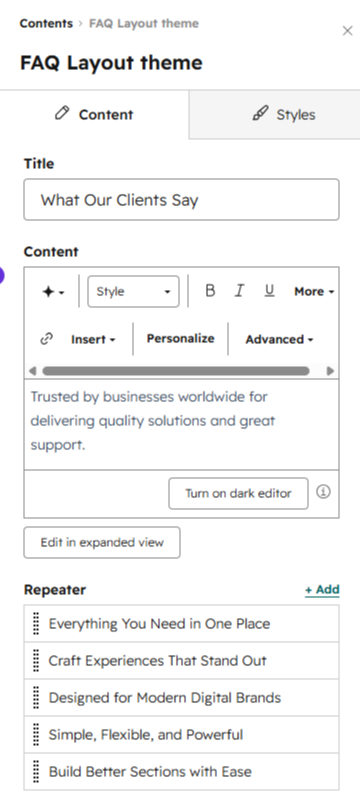Toggle underline formatting

click(x=269, y=291)
